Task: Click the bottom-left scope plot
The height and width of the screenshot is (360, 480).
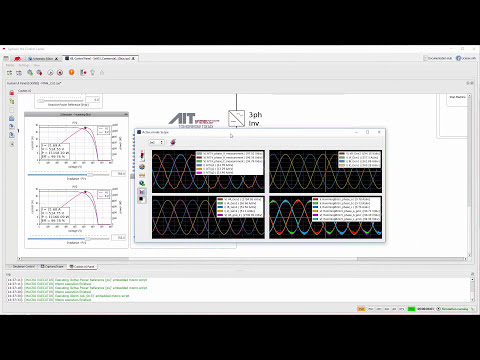Action: click(208, 217)
